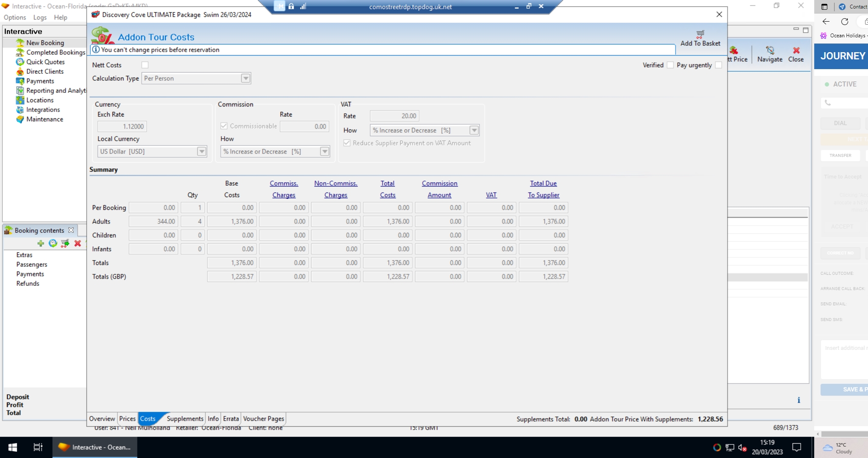Click the Add To Basket cart icon

[700, 34]
